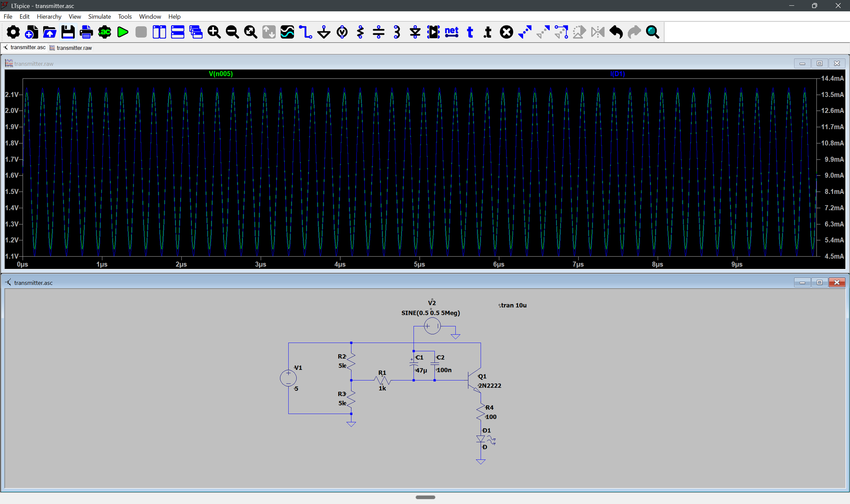Image resolution: width=850 pixels, height=504 pixels.
Task: Add a text comment with the blue t icon
Action: pyautogui.click(x=470, y=32)
